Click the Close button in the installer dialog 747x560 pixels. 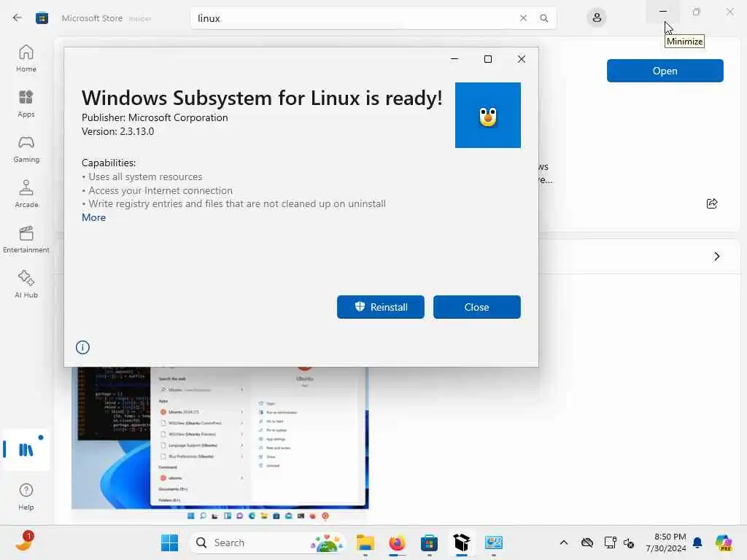coord(477,307)
